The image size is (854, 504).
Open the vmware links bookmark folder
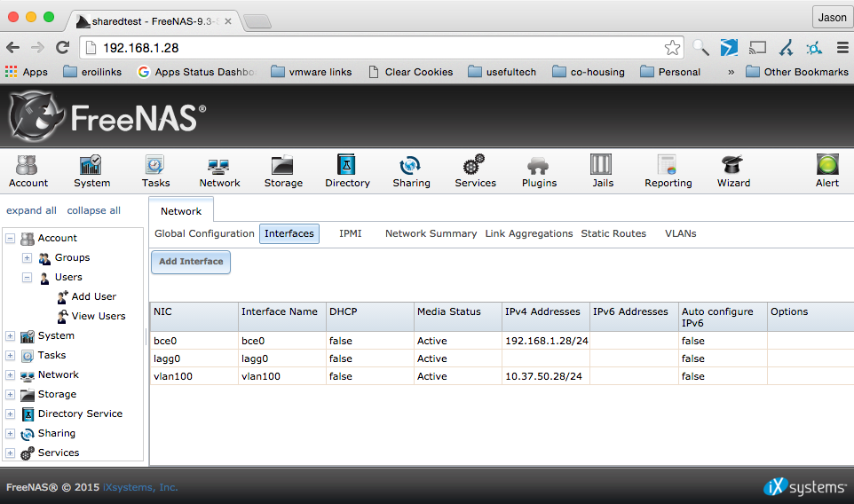click(312, 72)
